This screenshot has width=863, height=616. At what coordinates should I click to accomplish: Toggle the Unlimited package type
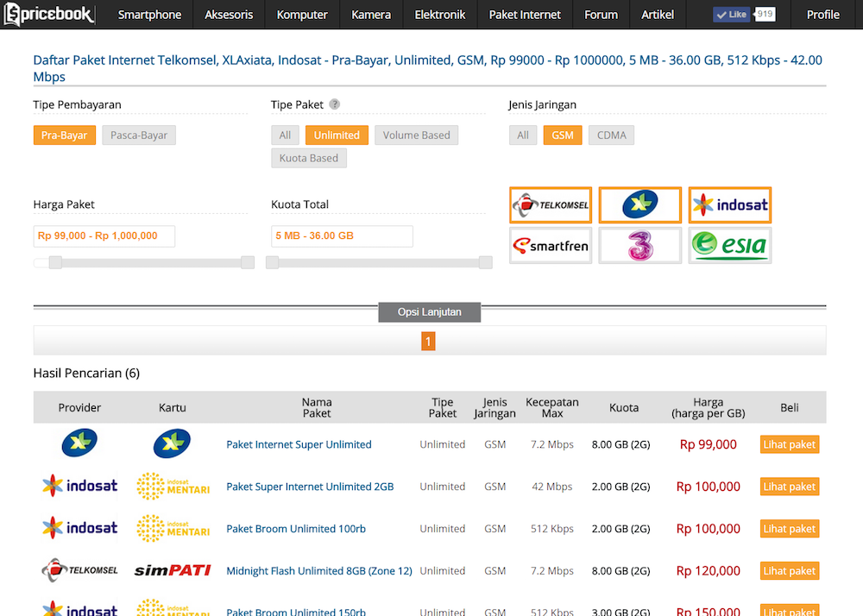[337, 135]
